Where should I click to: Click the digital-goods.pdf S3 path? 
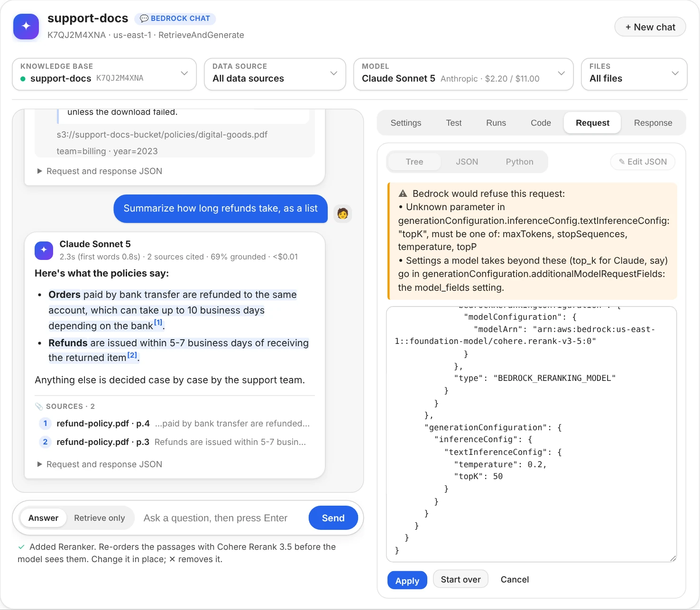pos(162,135)
